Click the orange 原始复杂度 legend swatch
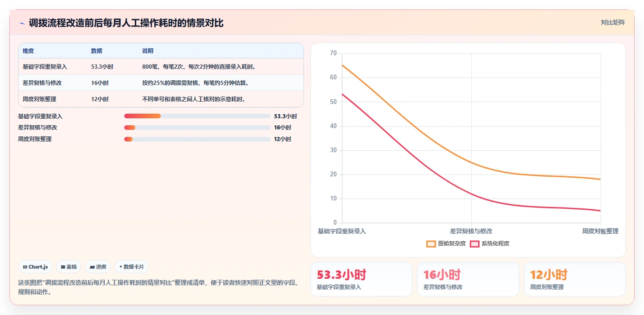 (431, 244)
